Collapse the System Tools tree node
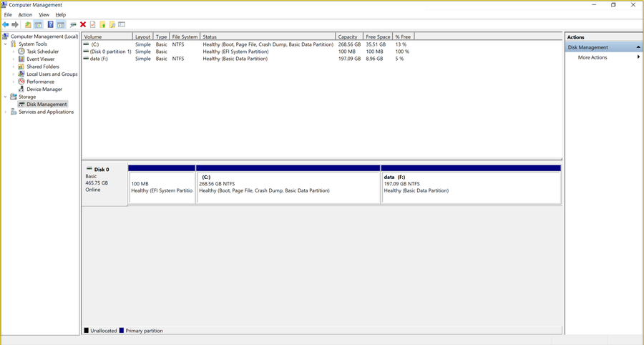 [x=5, y=44]
